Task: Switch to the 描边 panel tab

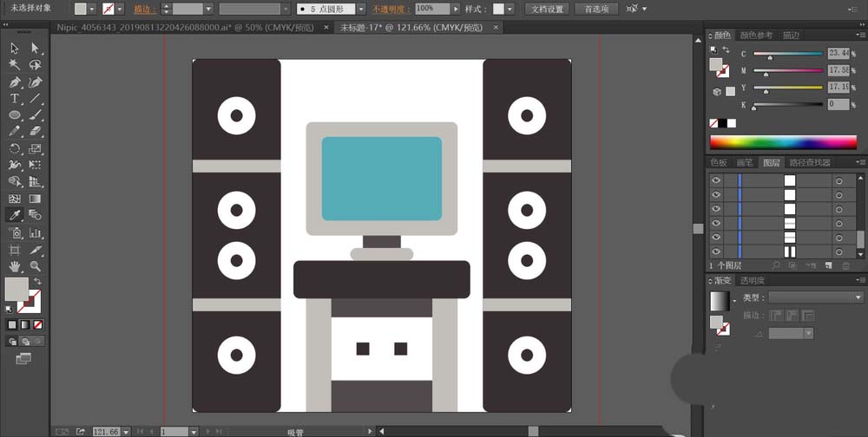Action: pyautogui.click(x=791, y=36)
